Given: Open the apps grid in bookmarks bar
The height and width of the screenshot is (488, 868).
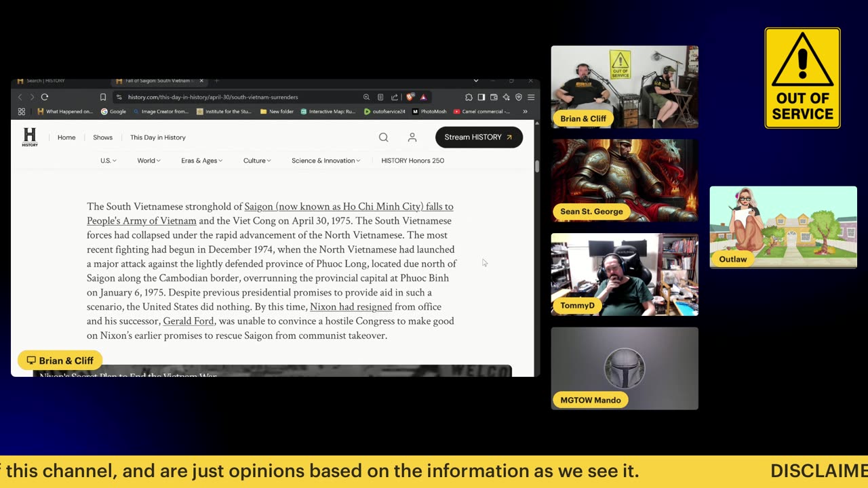Looking at the screenshot, I should pyautogui.click(x=22, y=111).
